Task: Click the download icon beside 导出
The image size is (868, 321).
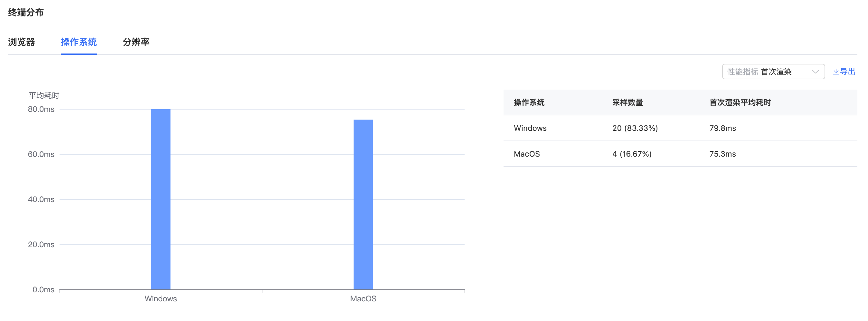Action: (836, 72)
